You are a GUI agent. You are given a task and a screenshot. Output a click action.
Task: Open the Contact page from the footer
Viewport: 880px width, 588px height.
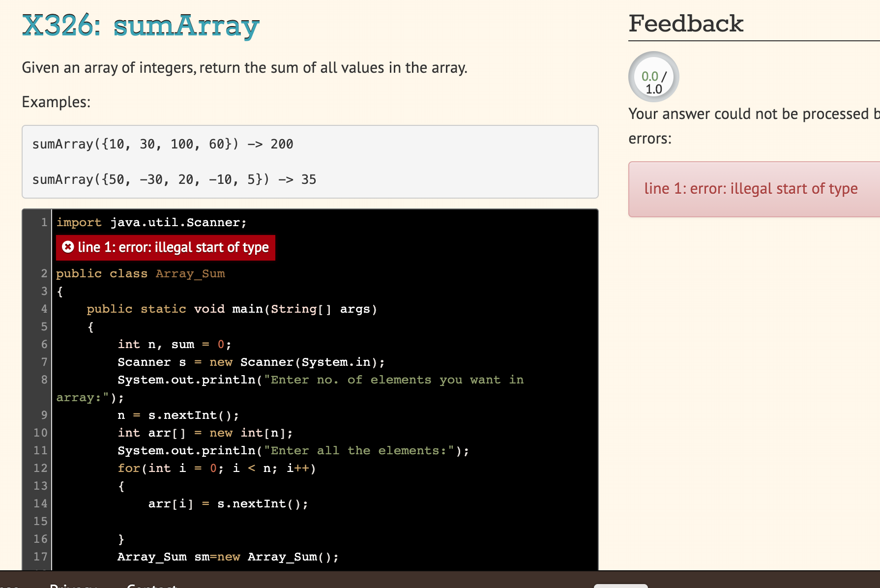tap(151, 586)
